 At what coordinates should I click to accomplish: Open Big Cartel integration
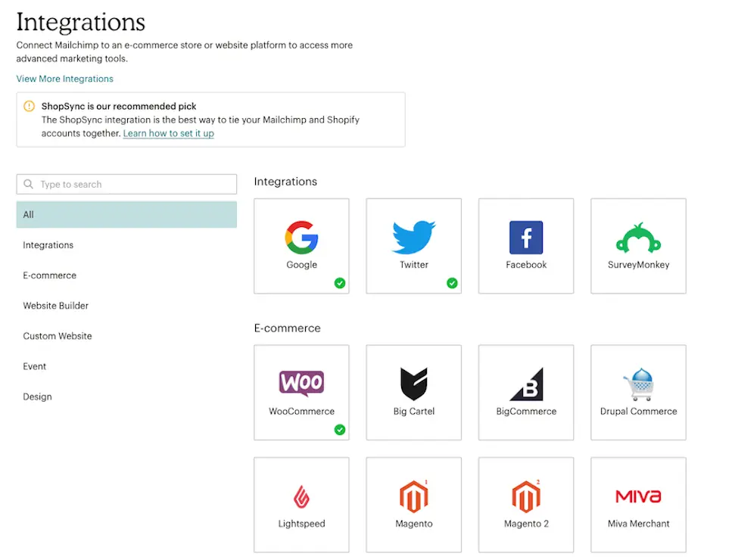coord(413,392)
